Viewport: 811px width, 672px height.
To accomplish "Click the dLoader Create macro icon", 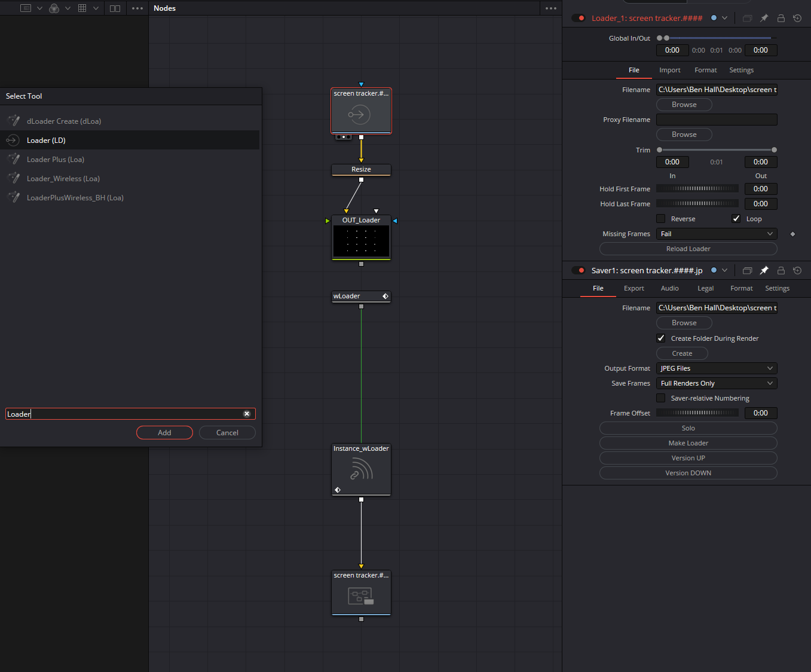I will 13,121.
